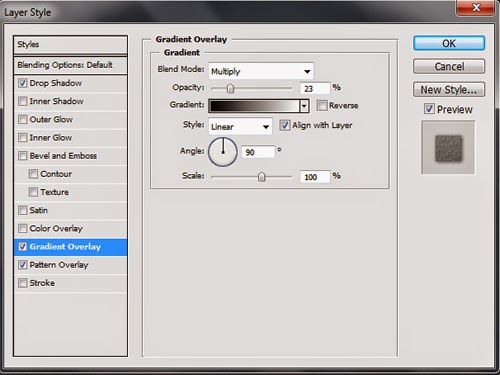The height and width of the screenshot is (375, 500).
Task: Click the Angle value field
Action: (x=258, y=152)
